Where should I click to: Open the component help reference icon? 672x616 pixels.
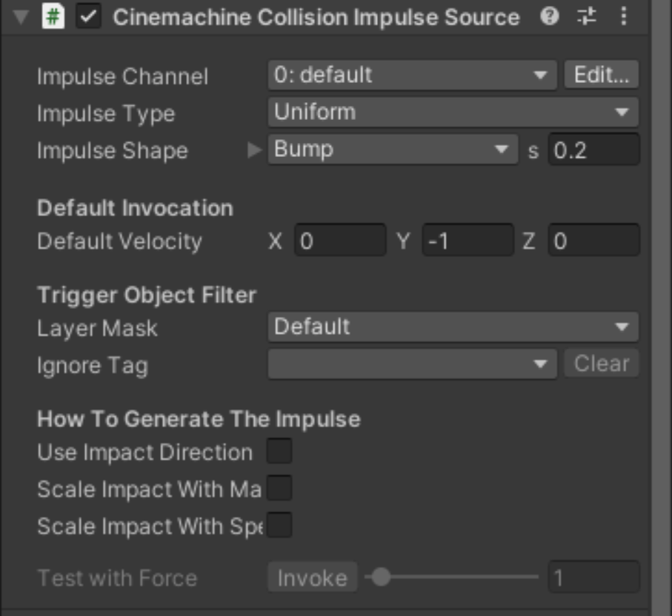point(550,17)
